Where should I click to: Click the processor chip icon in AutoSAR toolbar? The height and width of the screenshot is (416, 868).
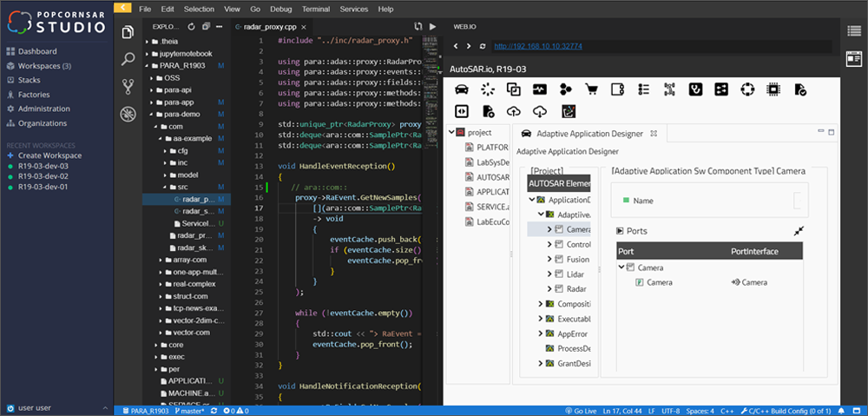[773, 89]
